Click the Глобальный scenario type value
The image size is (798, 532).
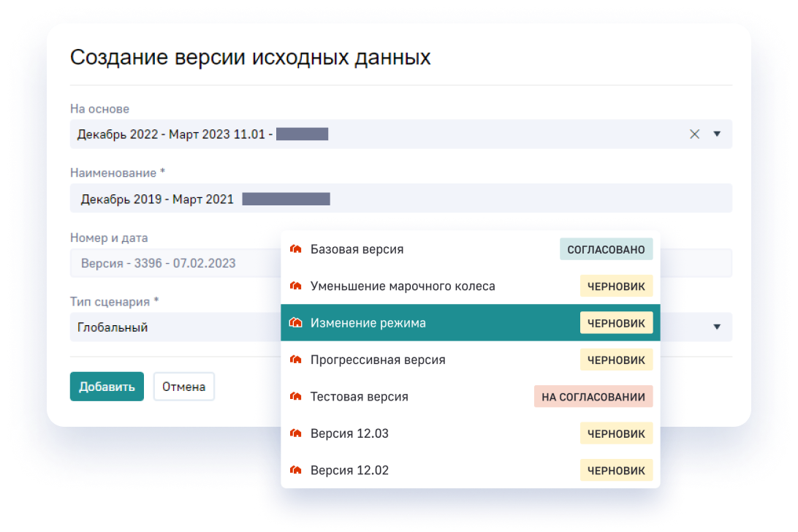point(113,327)
